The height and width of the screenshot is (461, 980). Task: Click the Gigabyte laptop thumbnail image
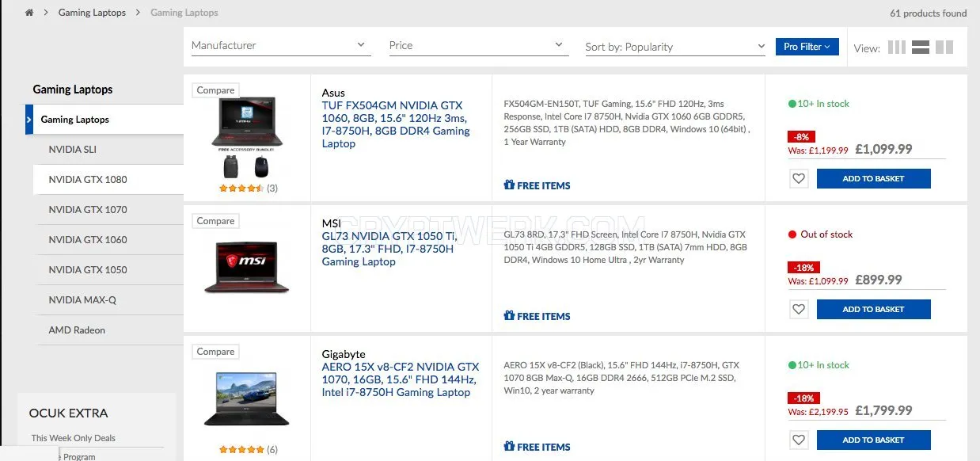[247, 398]
